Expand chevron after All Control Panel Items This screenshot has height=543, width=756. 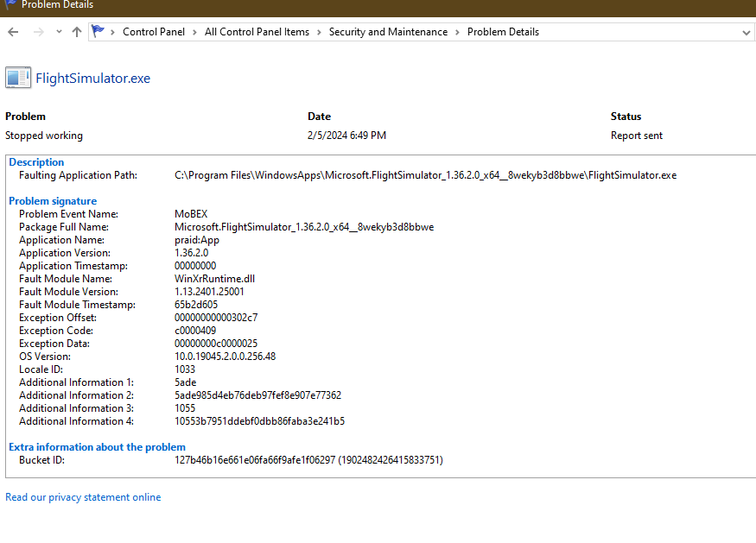coord(319,32)
